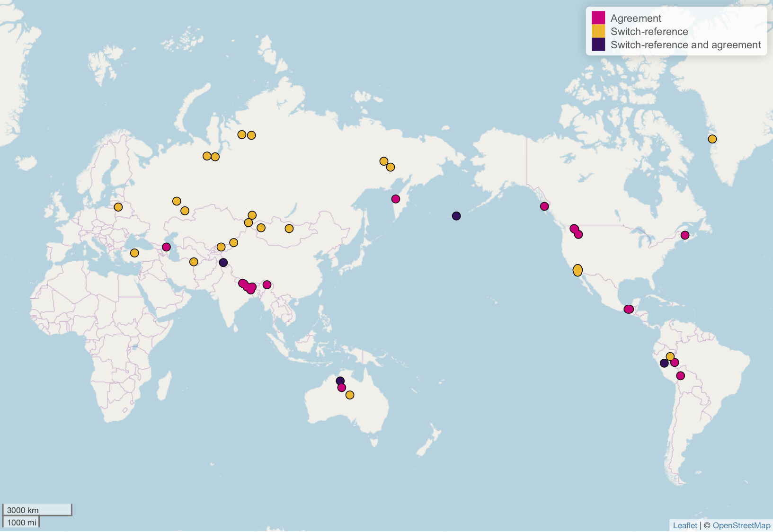Select the yellow marker in Australia
This screenshot has width=773, height=532.
350,395
